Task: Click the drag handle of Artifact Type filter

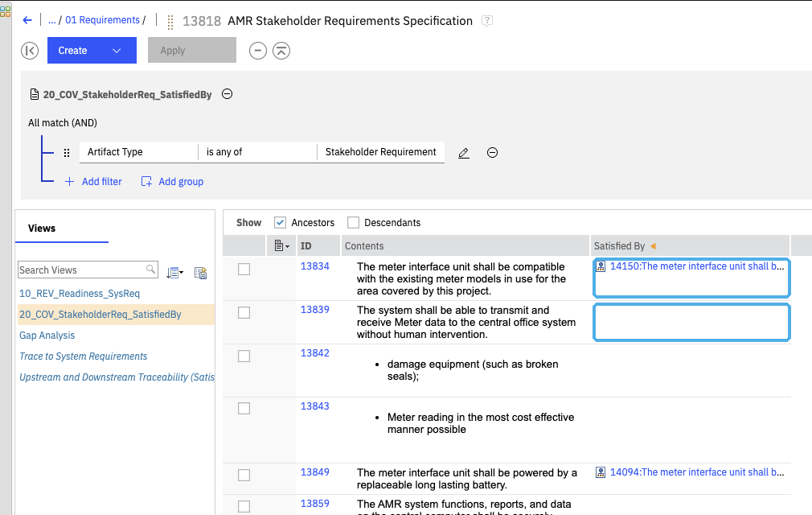Action: (66, 152)
